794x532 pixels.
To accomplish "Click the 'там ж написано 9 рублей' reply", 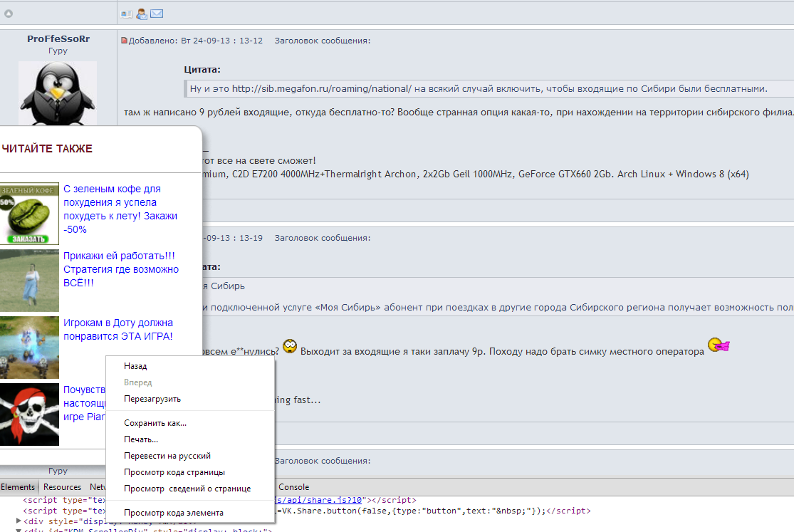I will [x=459, y=112].
